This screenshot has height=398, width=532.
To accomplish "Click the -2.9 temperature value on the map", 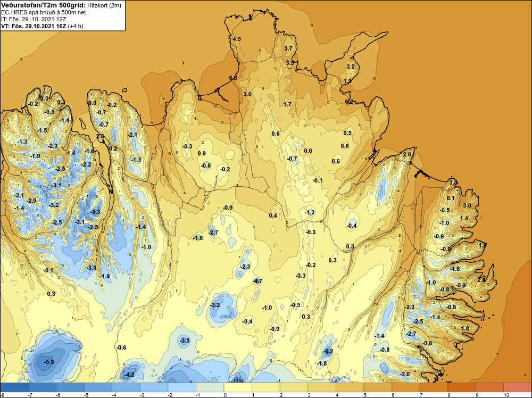I will (31, 201).
